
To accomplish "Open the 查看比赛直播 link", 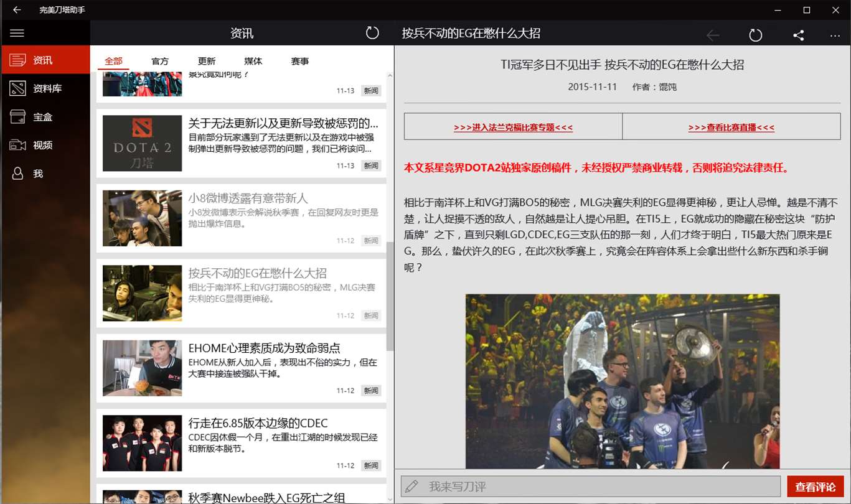I will point(731,128).
